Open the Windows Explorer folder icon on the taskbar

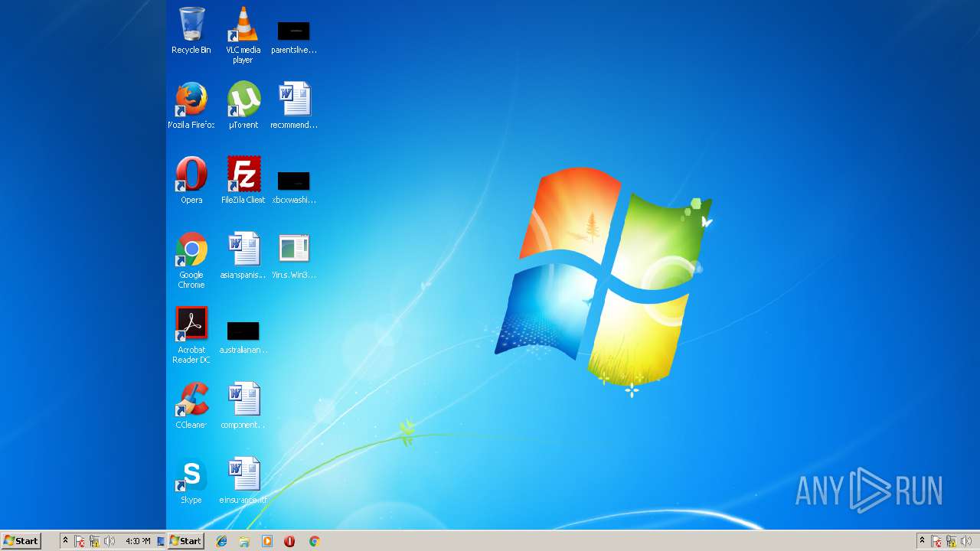click(244, 541)
